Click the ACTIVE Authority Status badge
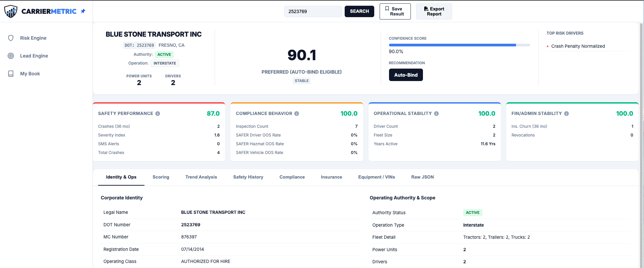This screenshot has width=644, height=268. pyautogui.click(x=473, y=213)
